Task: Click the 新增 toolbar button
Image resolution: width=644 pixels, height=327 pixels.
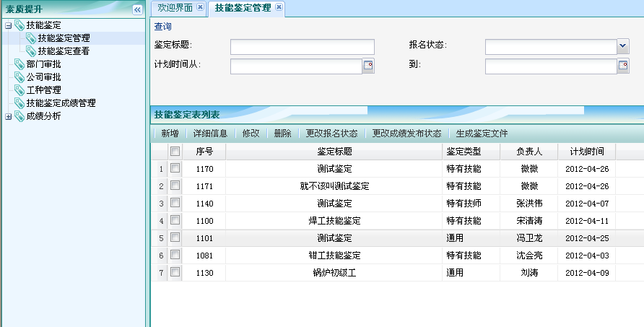Action: (x=170, y=134)
